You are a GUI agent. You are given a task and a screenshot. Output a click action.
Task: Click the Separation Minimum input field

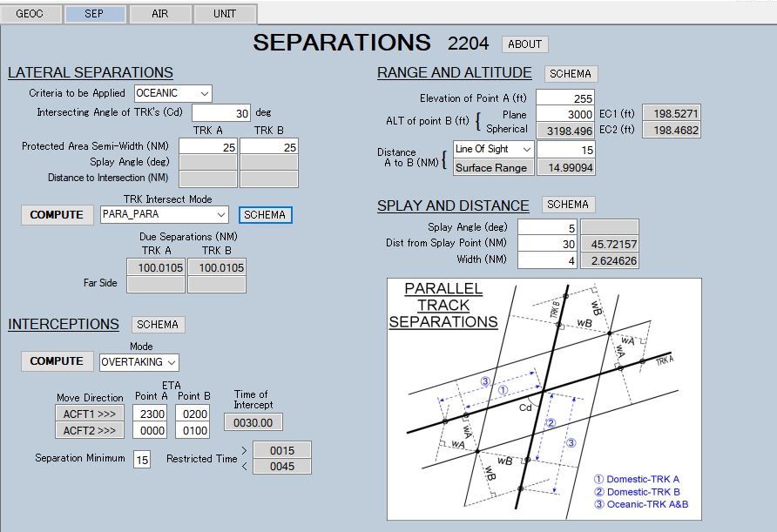click(145, 459)
